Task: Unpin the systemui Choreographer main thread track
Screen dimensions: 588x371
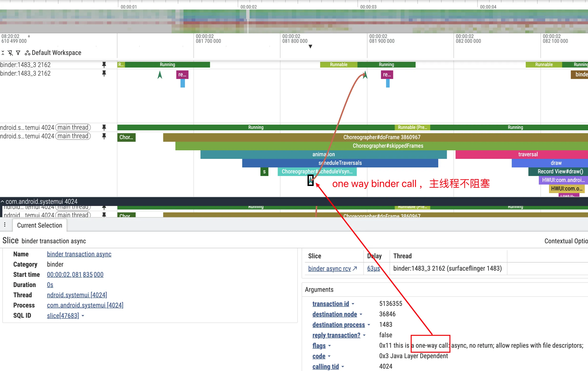Action: point(104,136)
